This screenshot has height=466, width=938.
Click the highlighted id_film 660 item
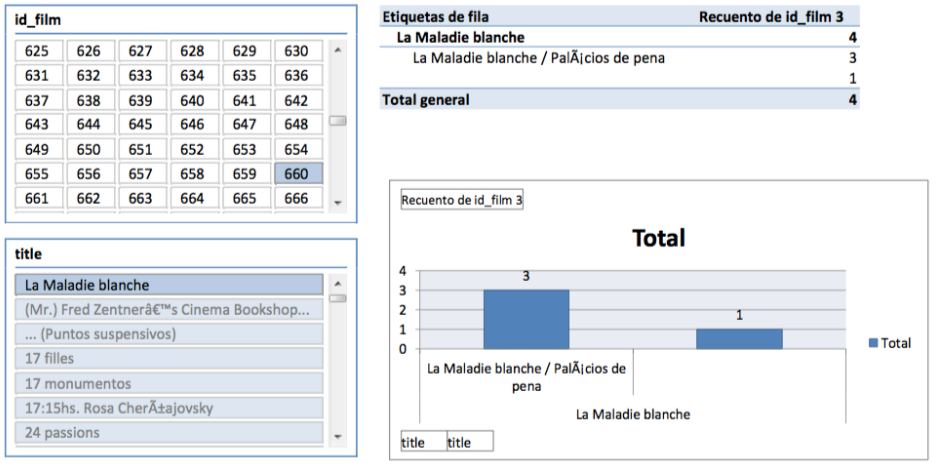tap(299, 173)
